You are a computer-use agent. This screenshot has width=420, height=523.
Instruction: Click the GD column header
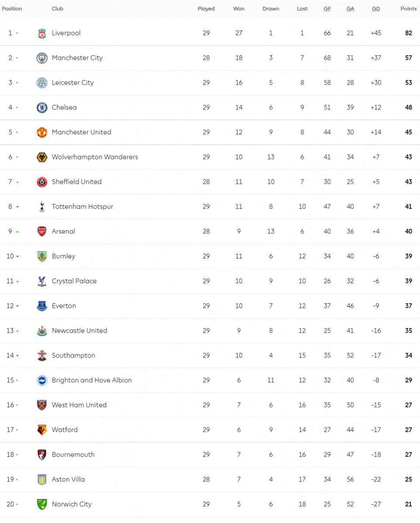[376, 9]
